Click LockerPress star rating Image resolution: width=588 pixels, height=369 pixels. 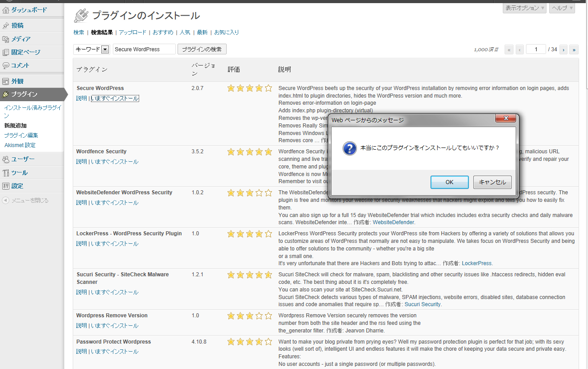pos(250,234)
